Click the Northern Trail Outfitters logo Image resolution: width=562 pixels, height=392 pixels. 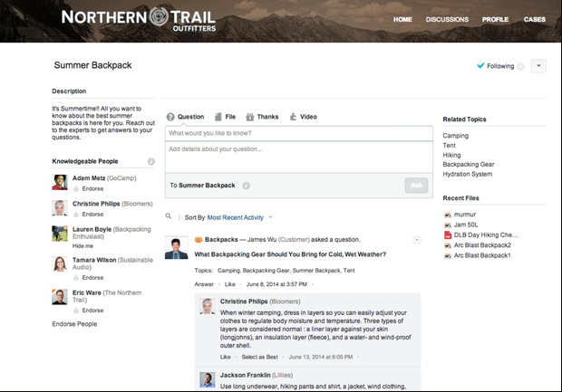(x=139, y=20)
